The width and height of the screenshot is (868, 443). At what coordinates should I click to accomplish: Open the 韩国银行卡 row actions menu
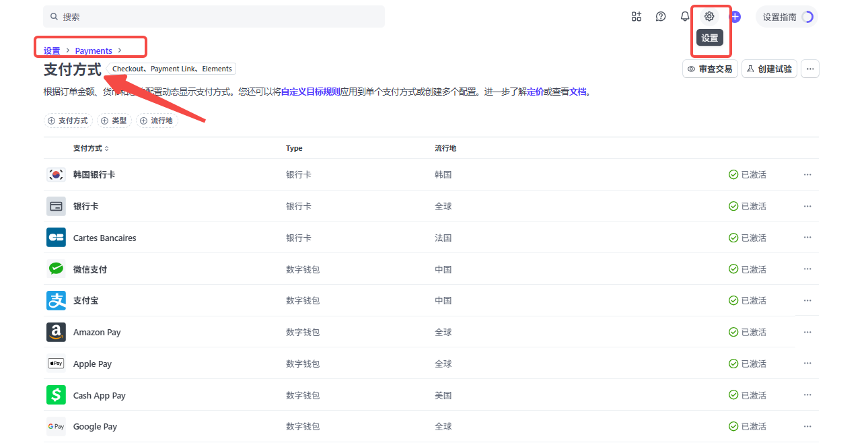(x=807, y=174)
